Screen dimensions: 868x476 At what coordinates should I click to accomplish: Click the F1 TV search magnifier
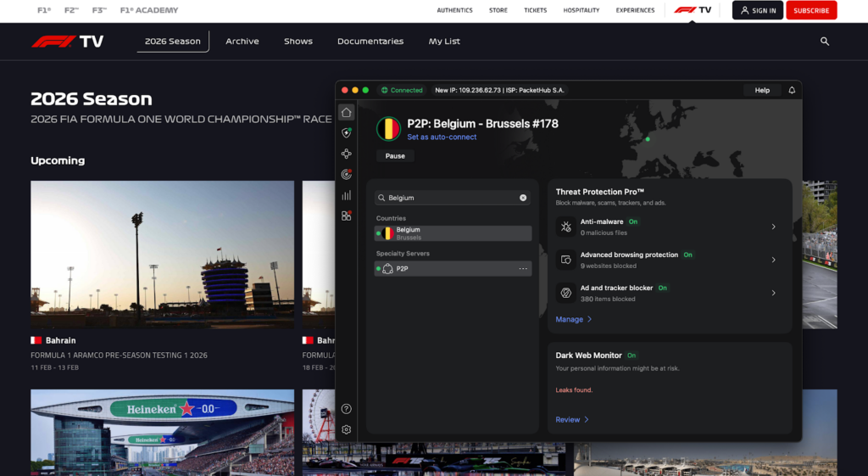click(x=824, y=41)
